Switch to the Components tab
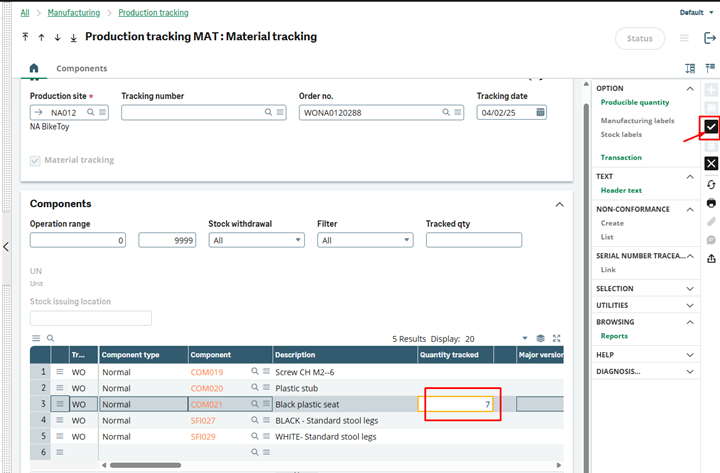Image resolution: width=720 pixels, height=473 pixels. [82, 68]
